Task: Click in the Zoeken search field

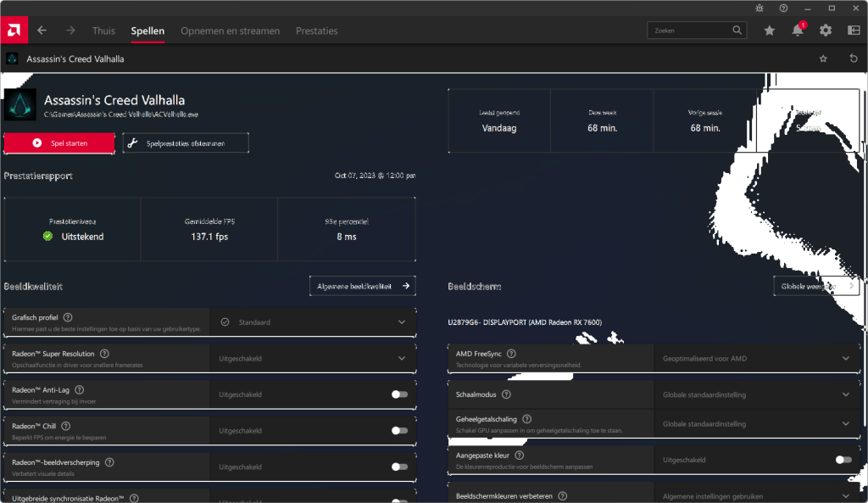Action: pos(687,31)
